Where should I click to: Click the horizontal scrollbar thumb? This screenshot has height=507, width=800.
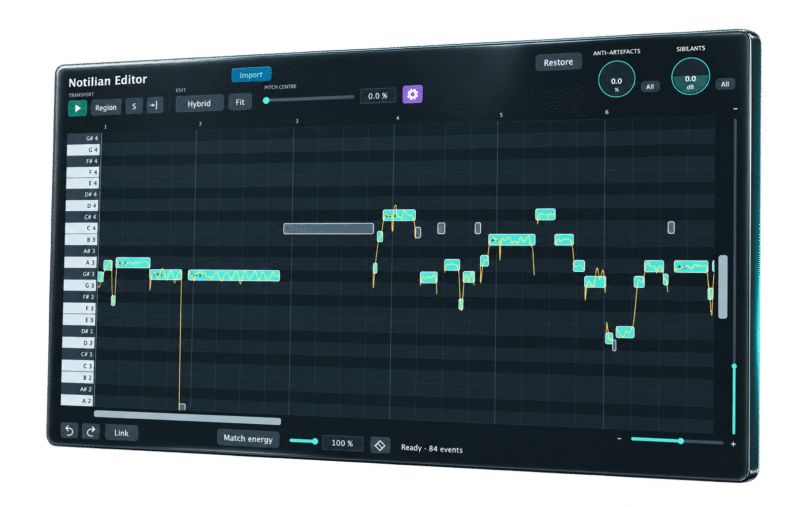pyautogui.click(x=187, y=417)
